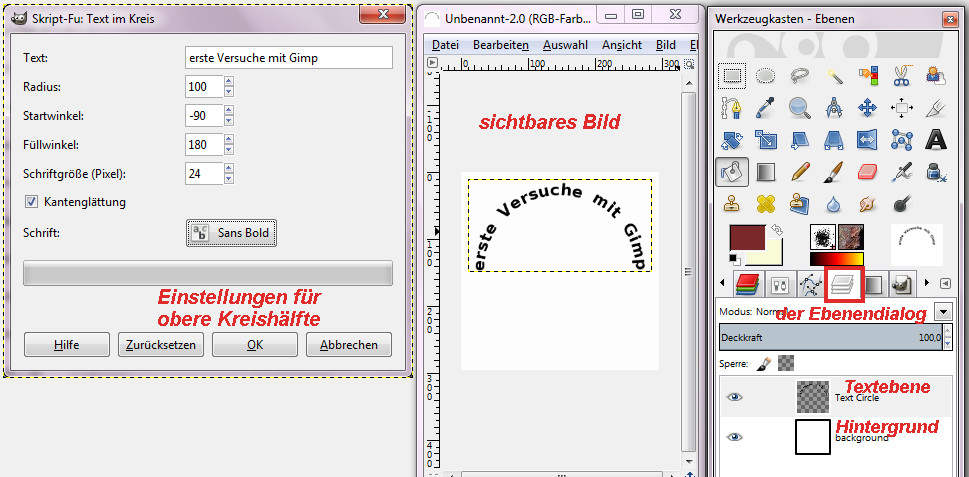Open the Bild menu
The image size is (969, 477).
(666, 45)
